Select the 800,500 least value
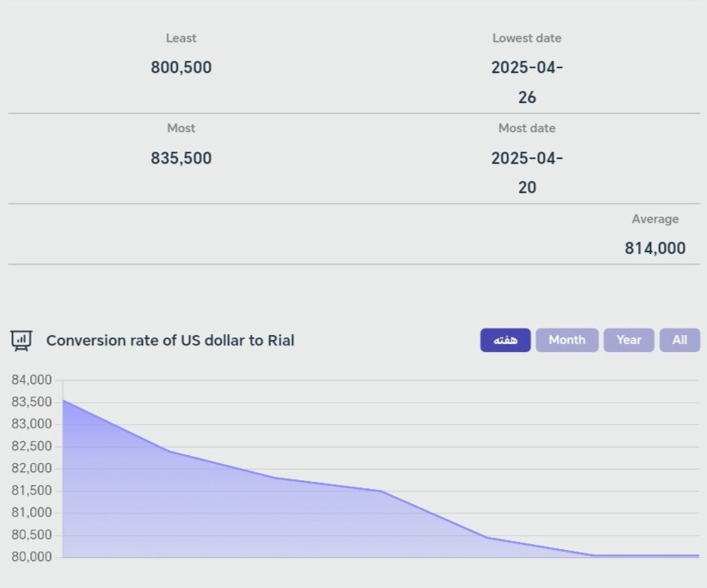The width and height of the screenshot is (707, 588). pos(181,68)
